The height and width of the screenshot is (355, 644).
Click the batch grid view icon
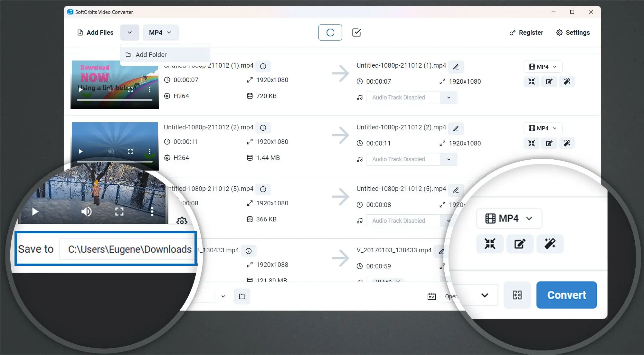tap(517, 295)
